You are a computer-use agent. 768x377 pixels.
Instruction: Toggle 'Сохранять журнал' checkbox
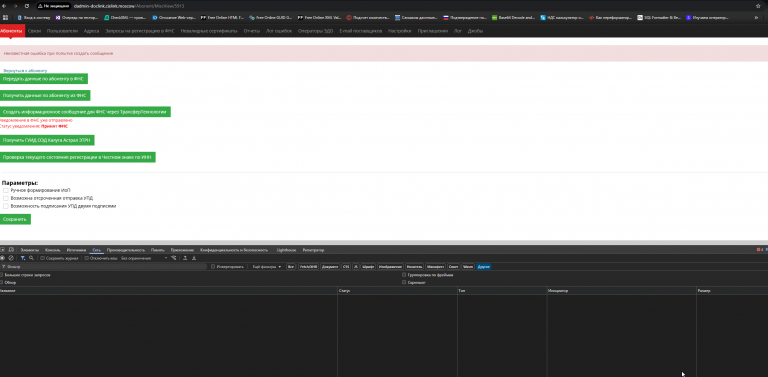click(x=42, y=258)
